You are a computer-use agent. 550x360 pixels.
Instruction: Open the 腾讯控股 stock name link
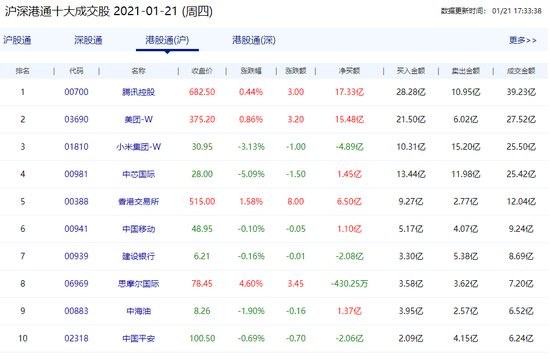click(x=139, y=92)
